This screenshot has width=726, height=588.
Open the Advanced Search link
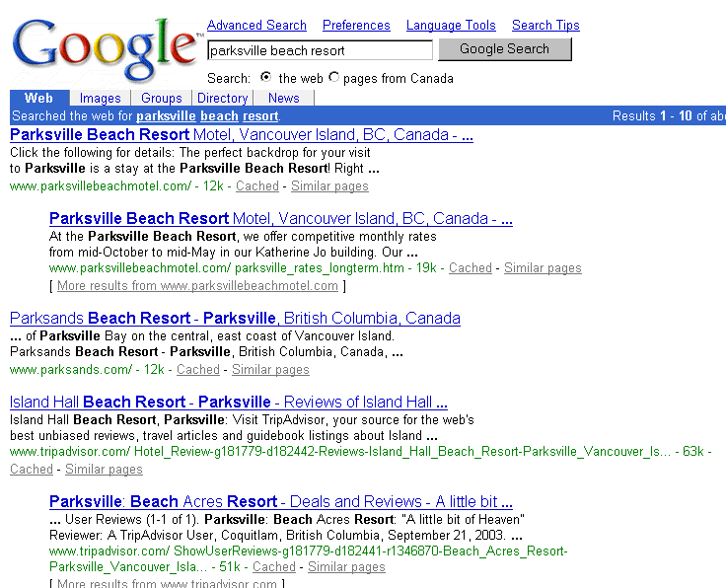pyautogui.click(x=256, y=25)
